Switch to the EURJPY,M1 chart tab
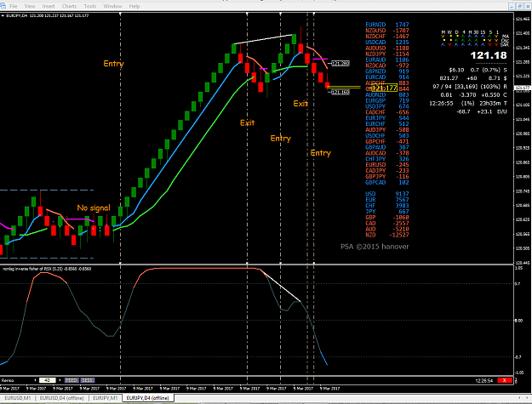 pos(106,398)
